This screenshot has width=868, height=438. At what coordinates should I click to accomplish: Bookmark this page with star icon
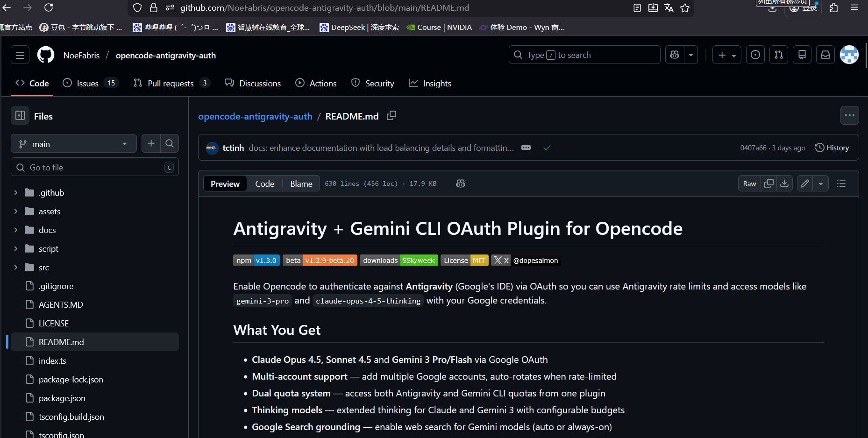click(x=685, y=8)
